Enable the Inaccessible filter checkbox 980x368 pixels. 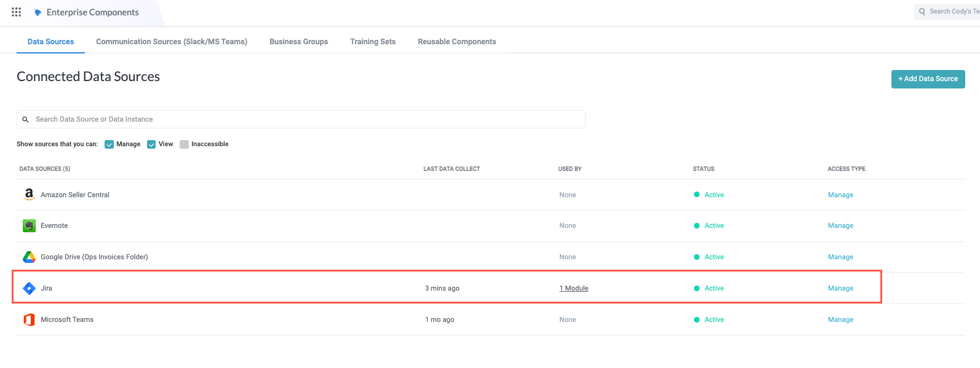tap(184, 144)
